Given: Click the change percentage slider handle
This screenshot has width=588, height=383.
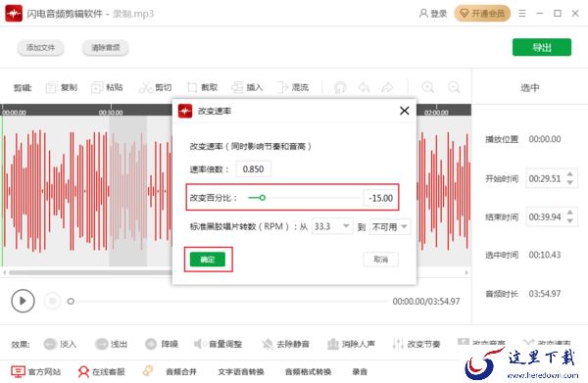Looking at the screenshot, I should point(263,198).
